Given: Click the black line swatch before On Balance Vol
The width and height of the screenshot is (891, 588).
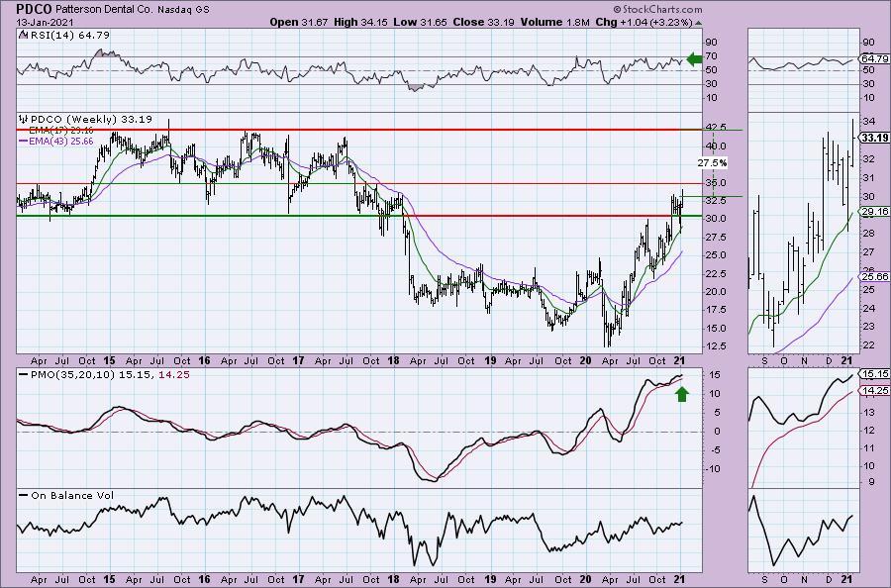Looking at the screenshot, I should click(24, 495).
